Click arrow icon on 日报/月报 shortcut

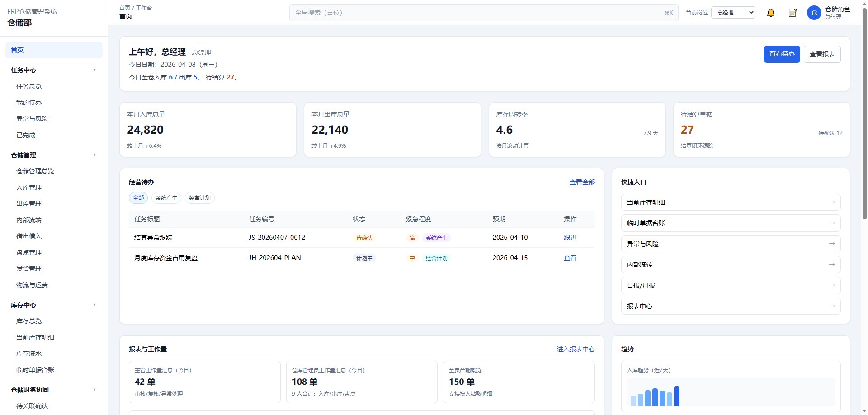pos(831,285)
